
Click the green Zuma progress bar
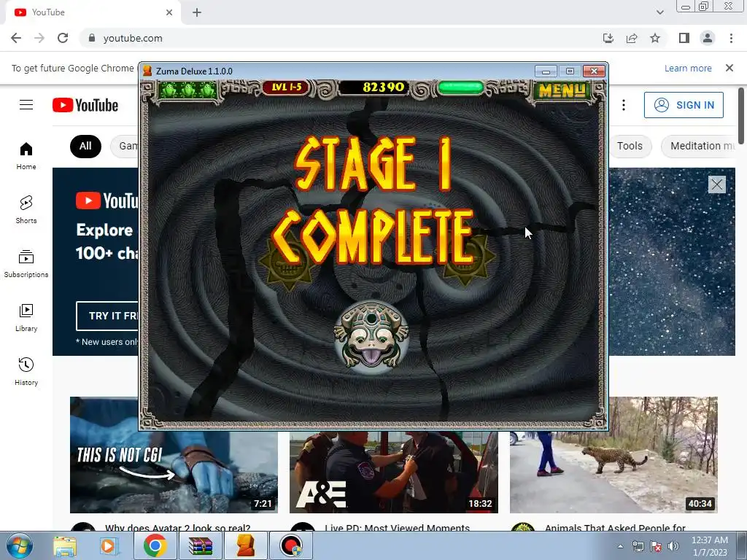click(x=461, y=87)
